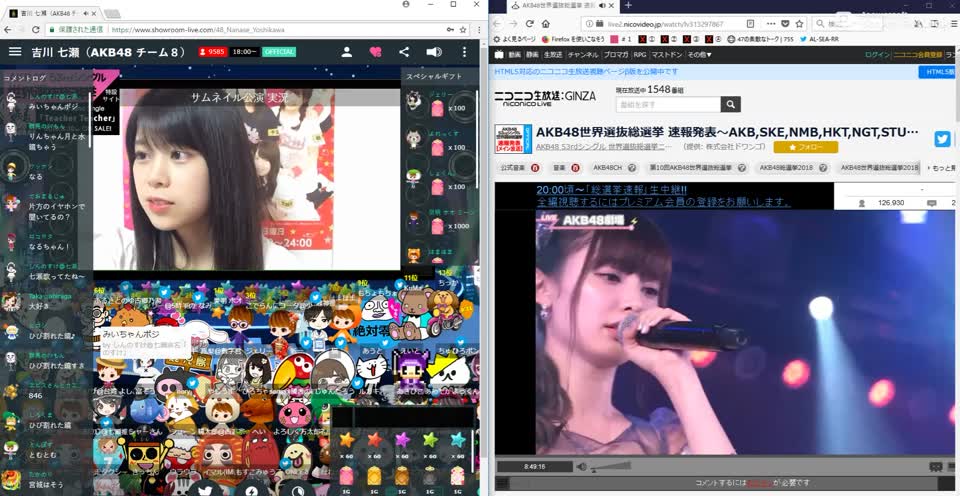The width and height of the screenshot is (960, 496).
Task: Open SHOWROOM hamburger menu
Action: pos(15,52)
